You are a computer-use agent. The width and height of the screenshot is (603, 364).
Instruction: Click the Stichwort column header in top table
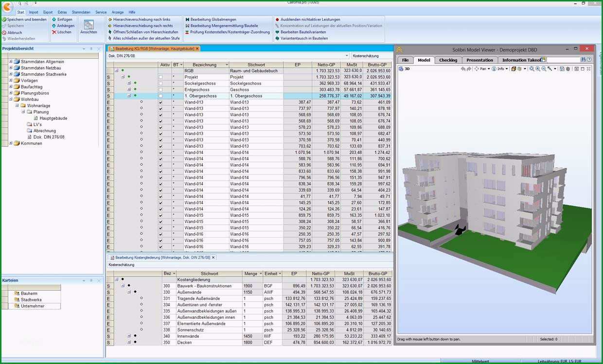[256, 65]
